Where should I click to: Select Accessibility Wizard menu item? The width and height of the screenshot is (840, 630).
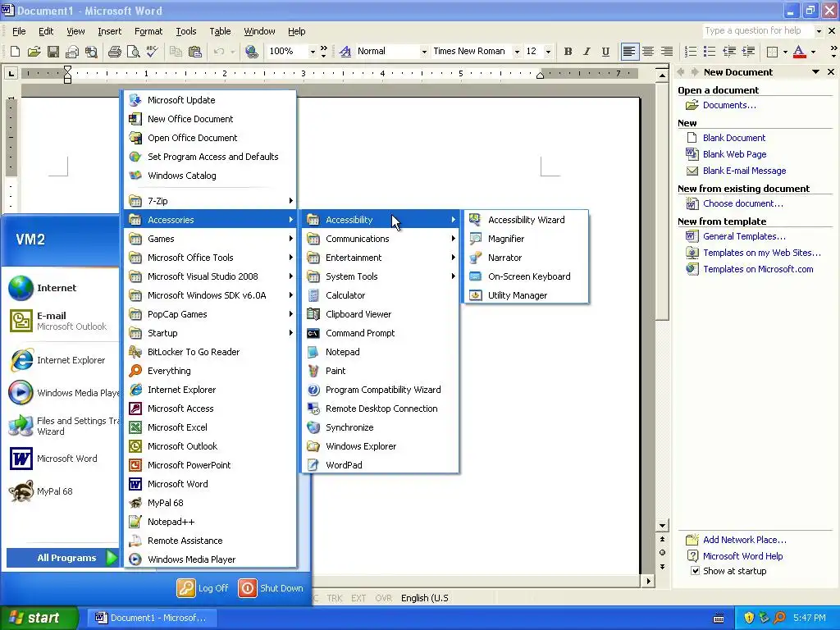click(x=527, y=220)
